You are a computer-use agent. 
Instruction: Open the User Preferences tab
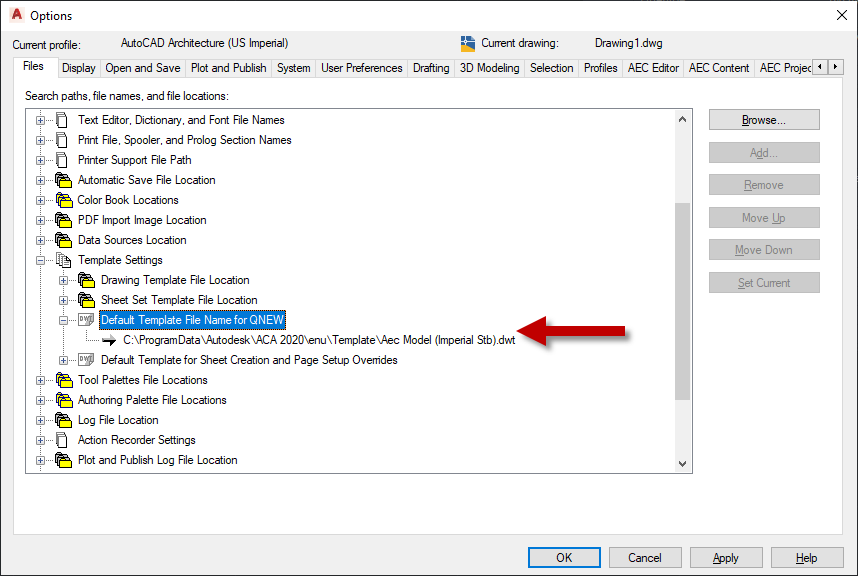362,68
